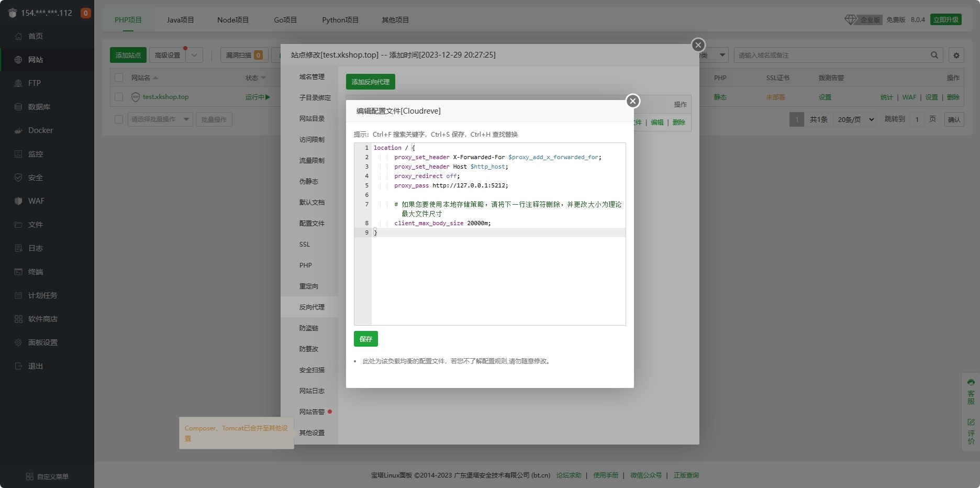The image size is (980, 488).
Task: Expand the advanced settings dropdown arrow
Action: (194, 55)
